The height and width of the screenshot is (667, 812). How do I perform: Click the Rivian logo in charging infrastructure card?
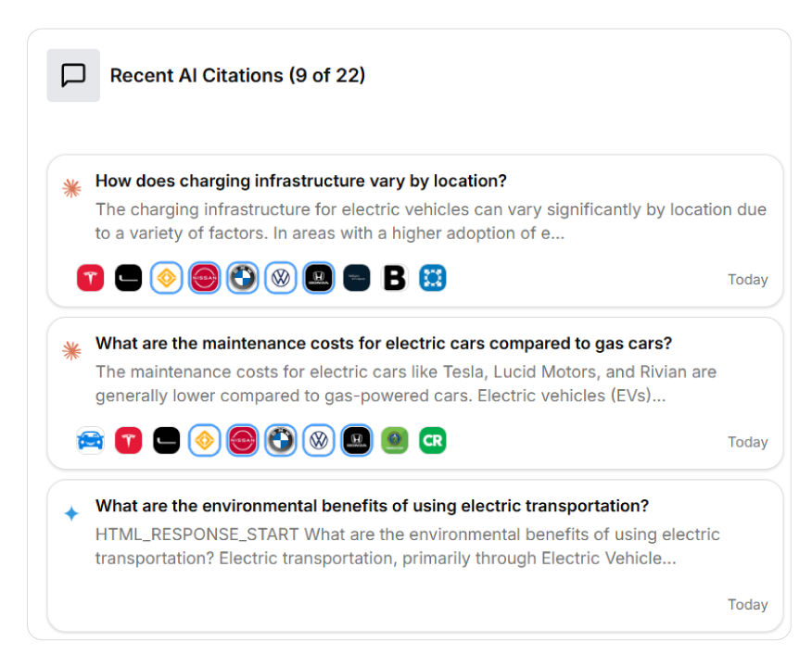click(x=166, y=278)
